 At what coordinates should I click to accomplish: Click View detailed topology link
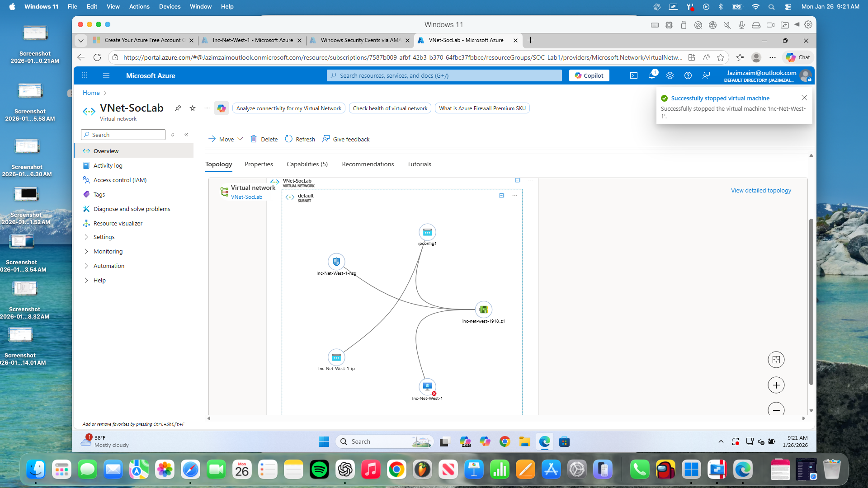tap(761, 190)
